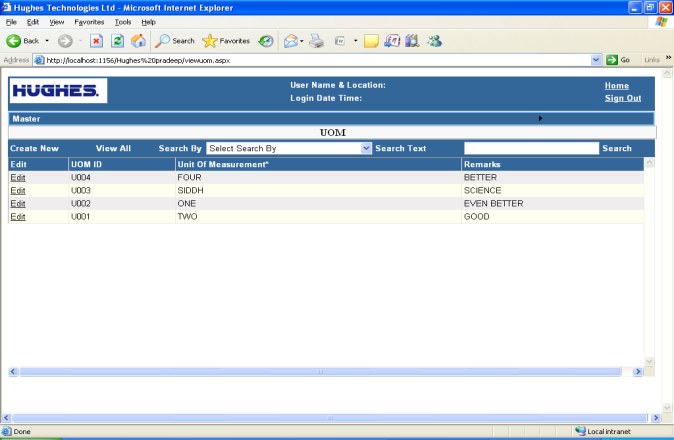The width and height of the screenshot is (674, 440).
Task: Click the horizontal scrollbar under the table
Action: [x=320, y=371]
